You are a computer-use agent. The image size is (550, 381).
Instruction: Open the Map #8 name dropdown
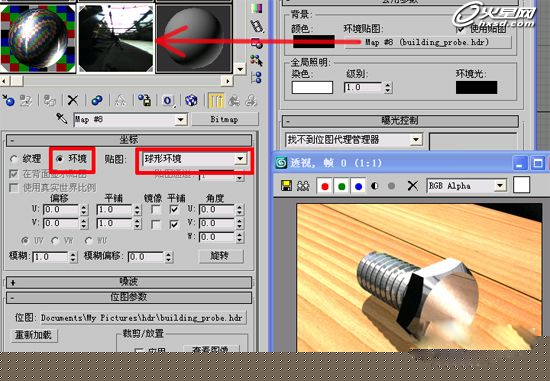180,120
